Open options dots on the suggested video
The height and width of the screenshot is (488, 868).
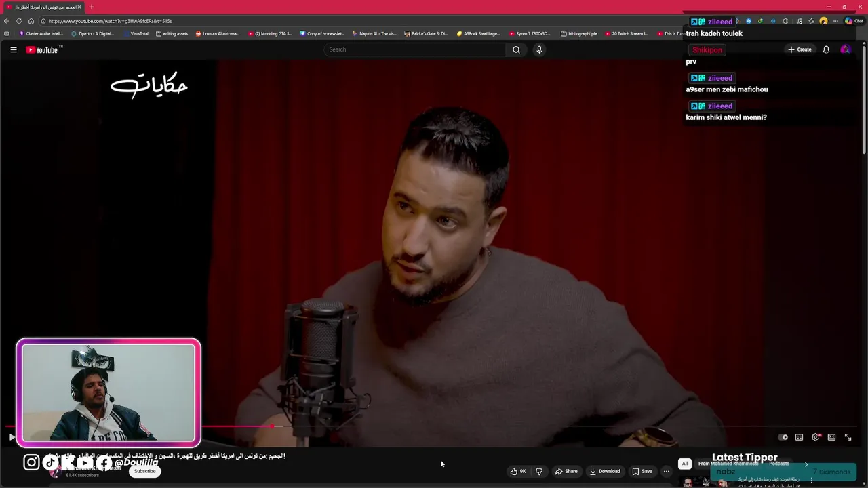[811, 481]
